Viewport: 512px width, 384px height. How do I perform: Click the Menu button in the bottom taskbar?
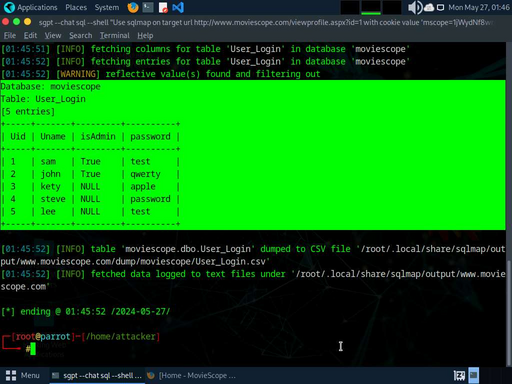23,376
